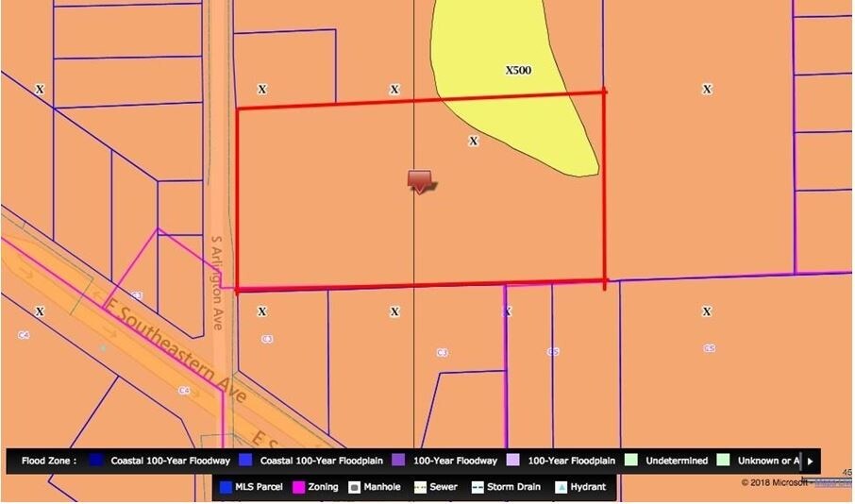
Task: Expand the flood zone legend with the right arrow
Action: click(x=810, y=461)
